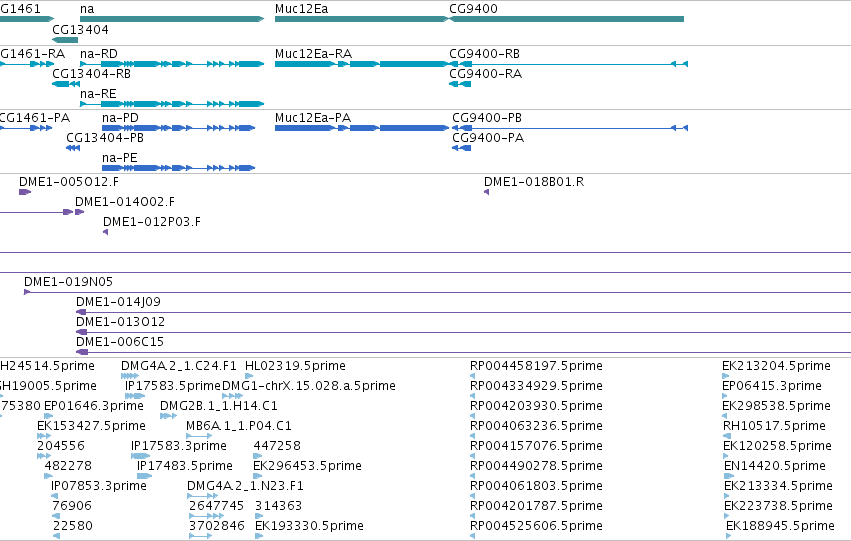Click Muc12Ea-PA protein glyph
Image resolution: width=851 pixels, height=541 pixels.
(x=362, y=128)
